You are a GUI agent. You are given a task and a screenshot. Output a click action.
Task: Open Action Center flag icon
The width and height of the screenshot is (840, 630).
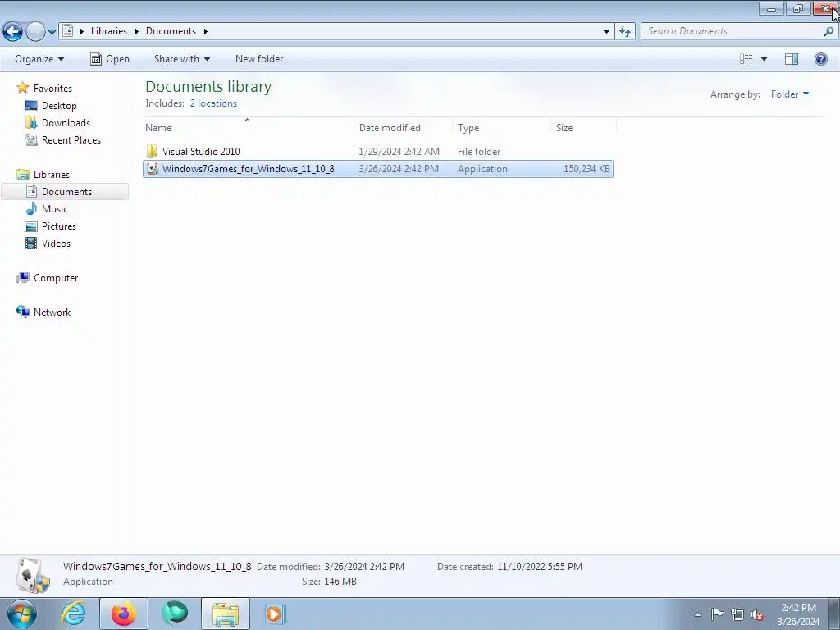pos(717,614)
